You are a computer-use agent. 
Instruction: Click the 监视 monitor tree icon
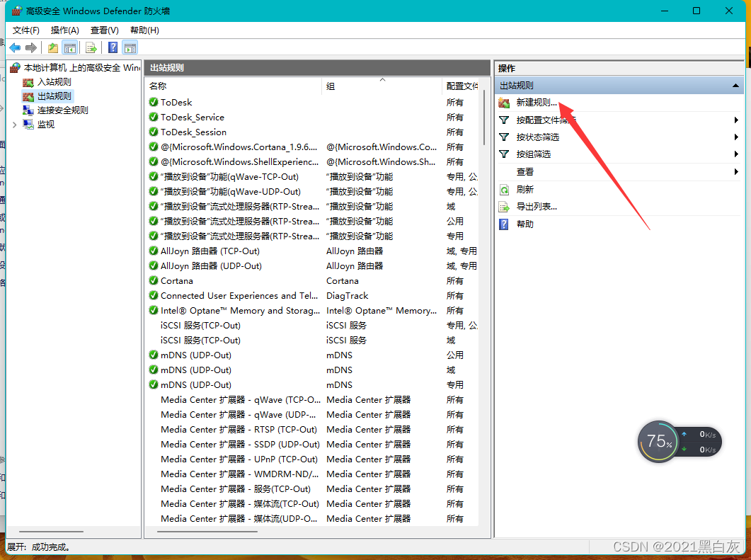[28, 125]
